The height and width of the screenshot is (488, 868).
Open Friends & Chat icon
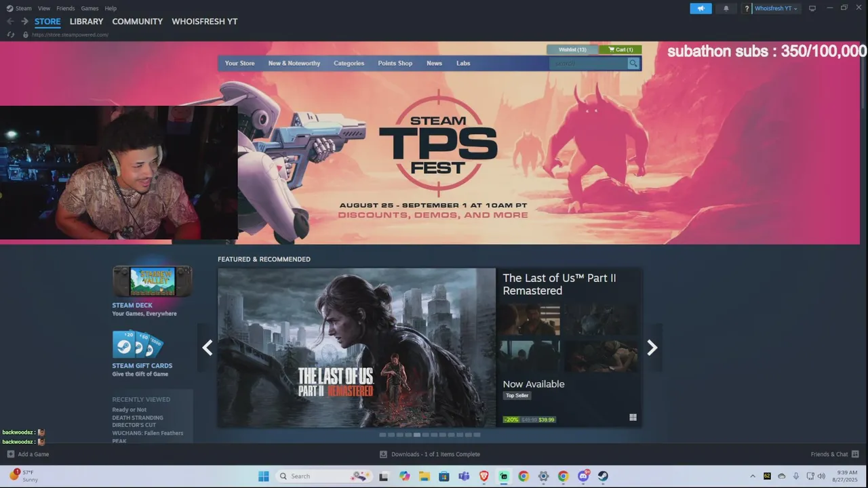(855, 454)
